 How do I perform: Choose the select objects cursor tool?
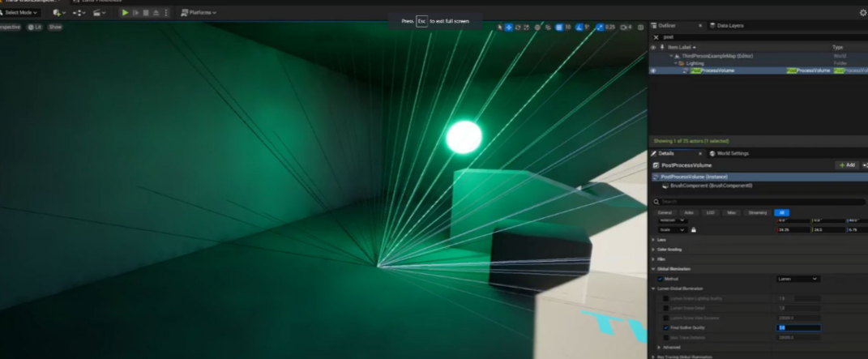[500, 27]
